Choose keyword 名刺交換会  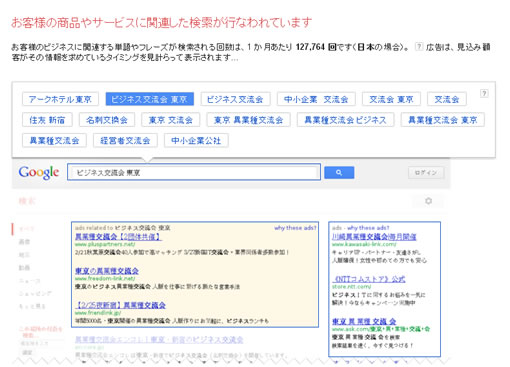[x=107, y=120]
